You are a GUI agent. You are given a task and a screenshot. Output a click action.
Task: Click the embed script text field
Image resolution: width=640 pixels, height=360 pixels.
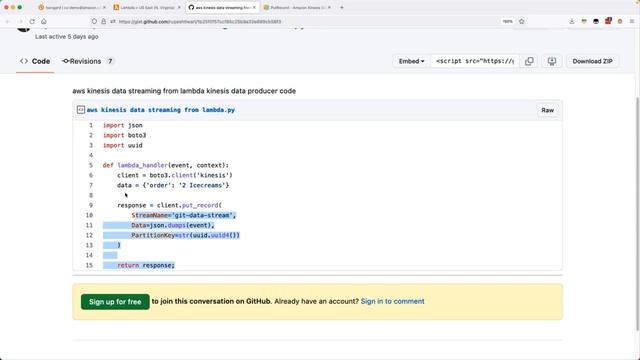[x=475, y=61]
